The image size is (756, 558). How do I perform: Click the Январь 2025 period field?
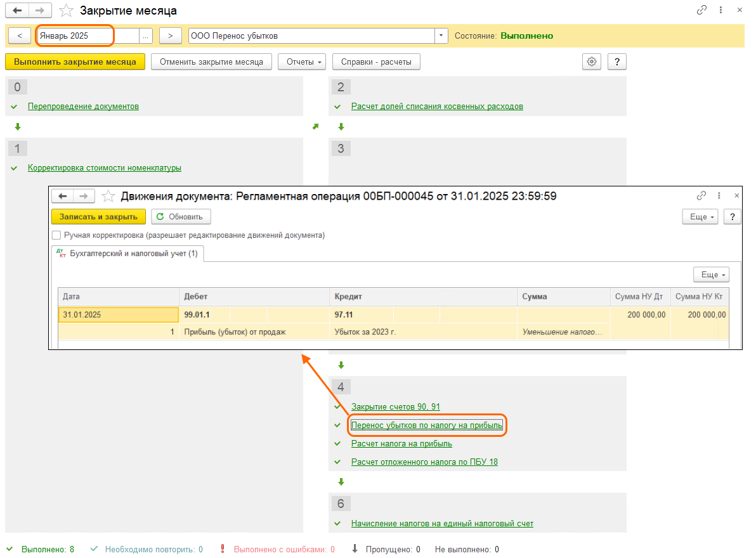(87, 36)
